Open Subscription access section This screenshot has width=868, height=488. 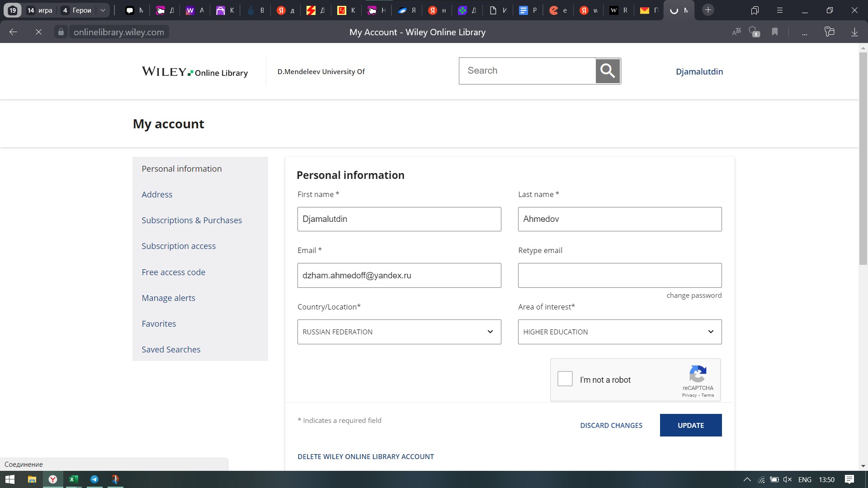179,246
